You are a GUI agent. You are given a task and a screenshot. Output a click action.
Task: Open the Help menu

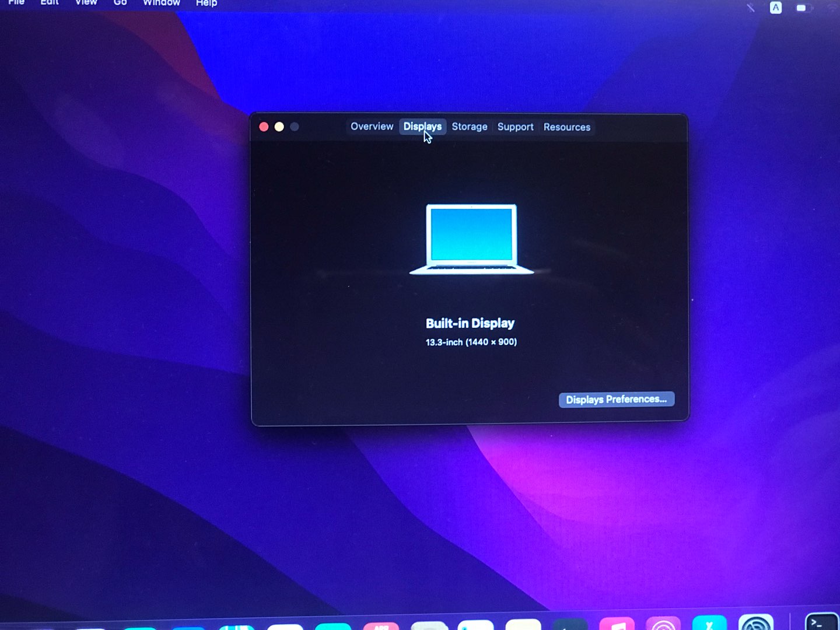206,3
